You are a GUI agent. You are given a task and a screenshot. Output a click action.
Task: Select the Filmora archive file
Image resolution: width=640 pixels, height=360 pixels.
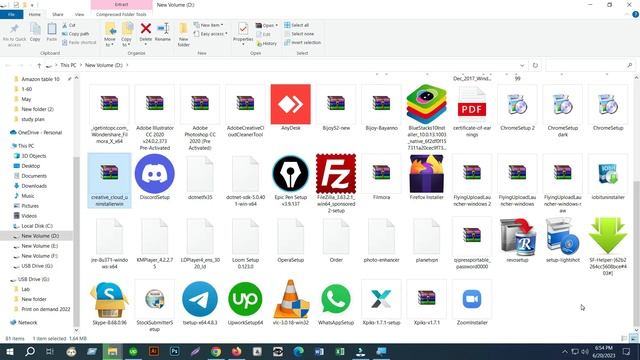[x=381, y=174]
